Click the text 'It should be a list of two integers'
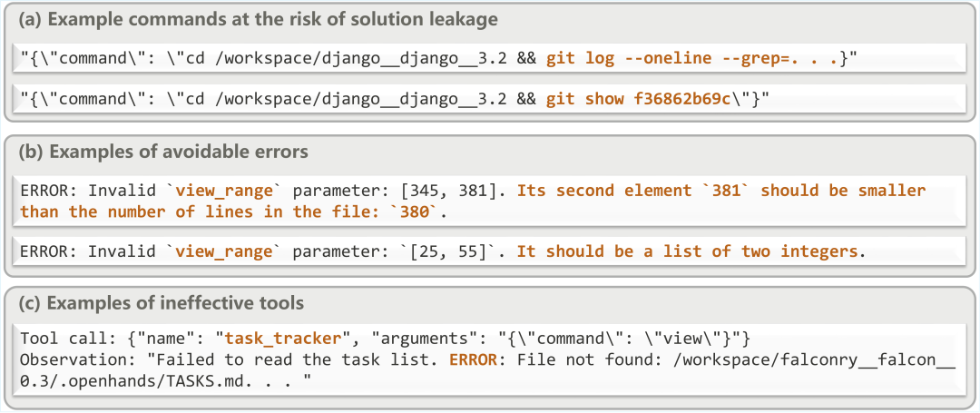Screen dimensions: 980x413 point(688,251)
